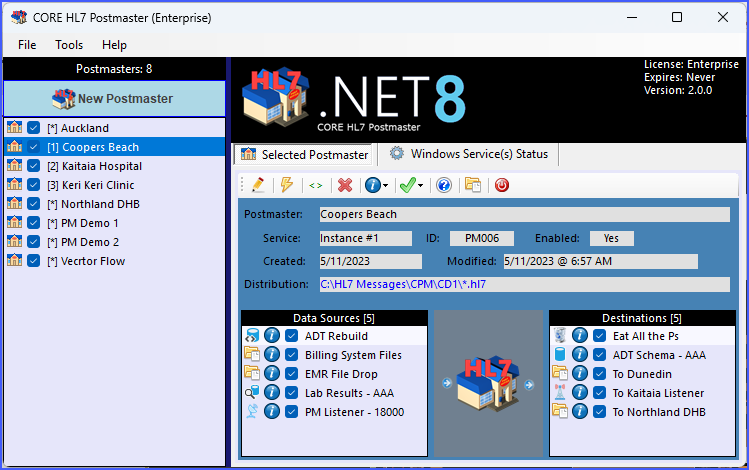Expand the blue info icon dropdown arrow
749x470 pixels.
[387, 185]
